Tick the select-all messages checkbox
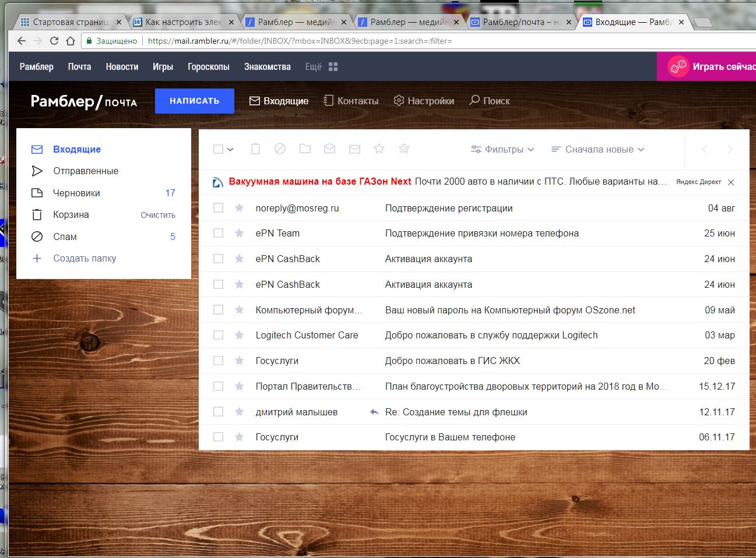 tap(218, 149)
